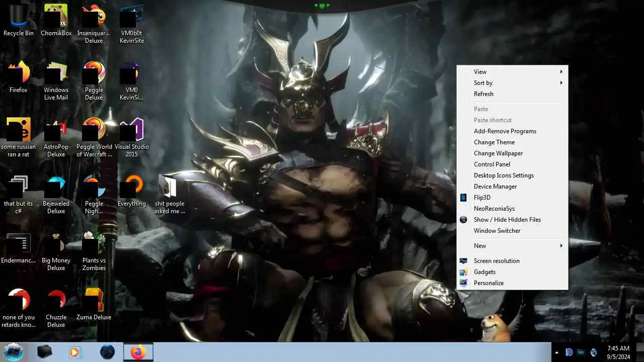644x362 pixels.
Task: Choose NeoReconiaSys in context menu
Action: click(x=512, y=209)
